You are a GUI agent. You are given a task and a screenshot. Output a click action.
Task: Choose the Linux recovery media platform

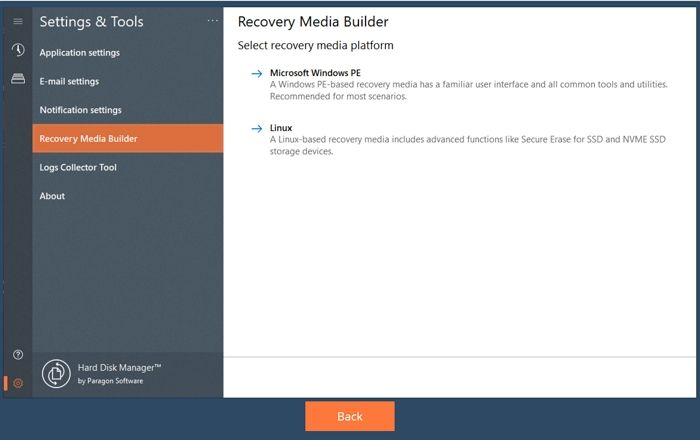281,129
